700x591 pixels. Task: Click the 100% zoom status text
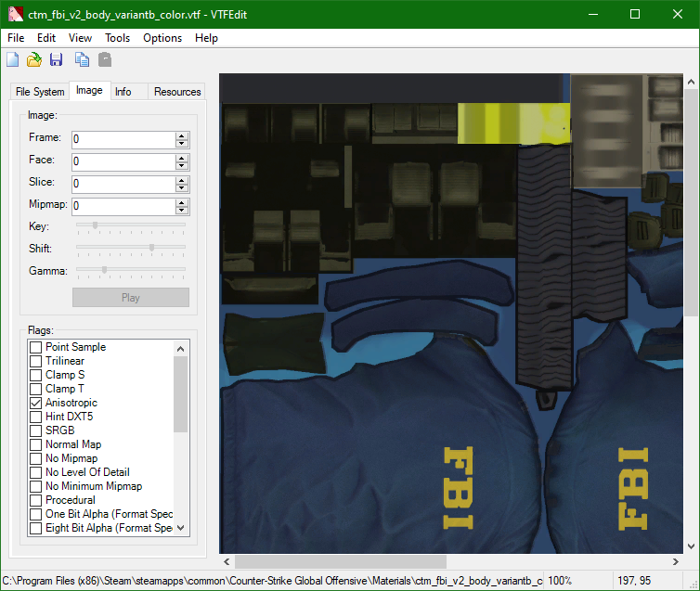pos(560,581)
